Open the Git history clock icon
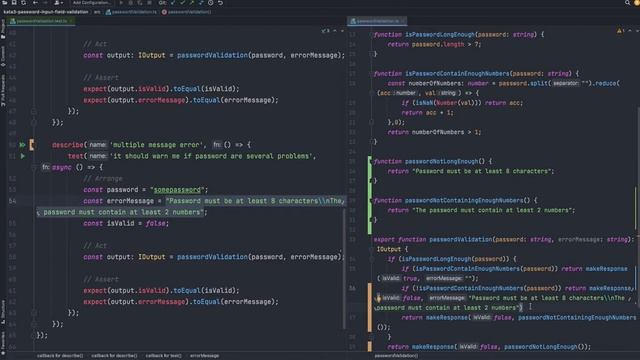The image size is (640, 360). click(211, 2)
